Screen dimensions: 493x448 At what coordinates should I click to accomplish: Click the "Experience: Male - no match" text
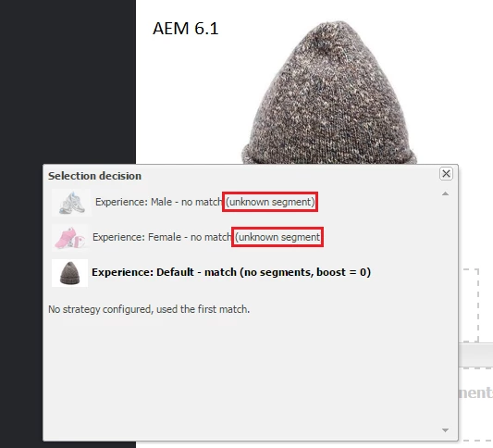[159, 202]
